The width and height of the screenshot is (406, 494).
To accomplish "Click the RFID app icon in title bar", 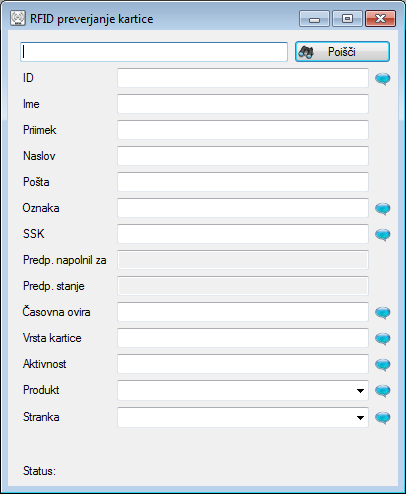I will 18,18.
